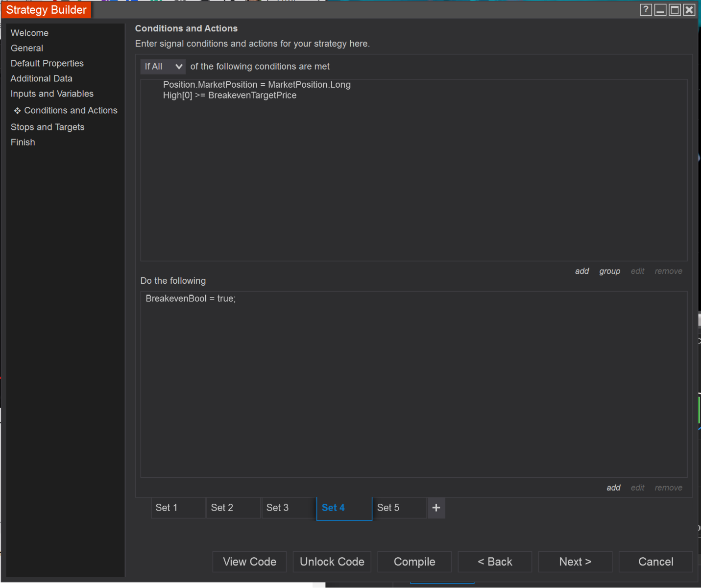Open Inputs and Variables section
This screenshot has height=588, width=701.
pos(52,94)
